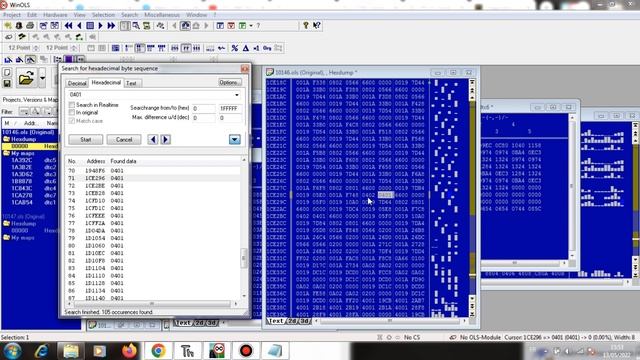
Task: Go to previous search result arrow
Action: 153,140
